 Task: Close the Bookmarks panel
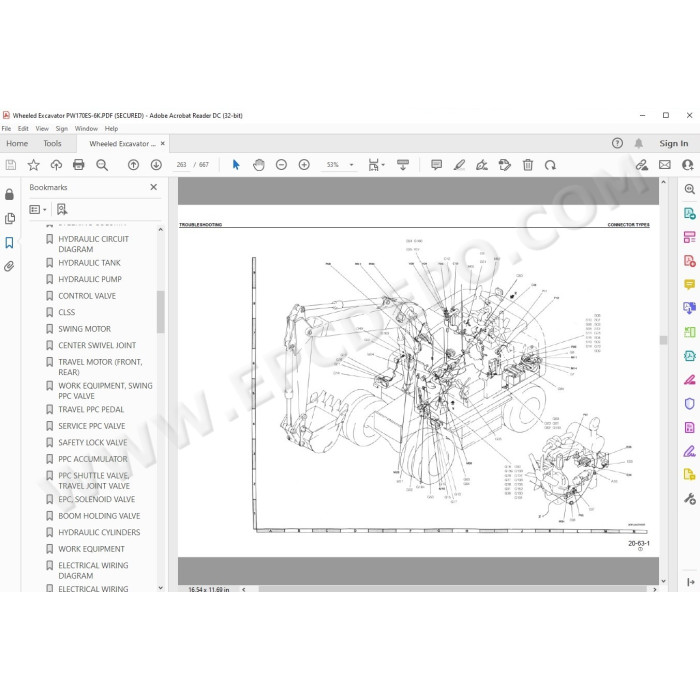click(x=154, y=187)
